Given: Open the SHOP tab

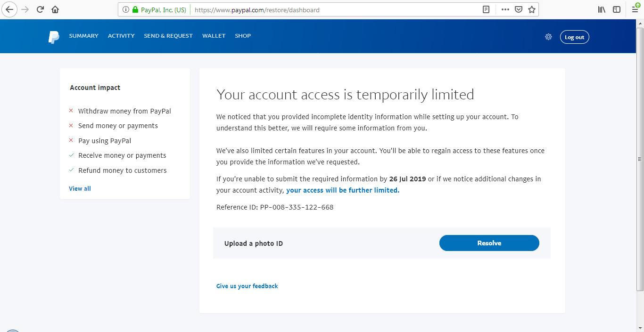Looking at the screenshot, I should coord(243,36).
